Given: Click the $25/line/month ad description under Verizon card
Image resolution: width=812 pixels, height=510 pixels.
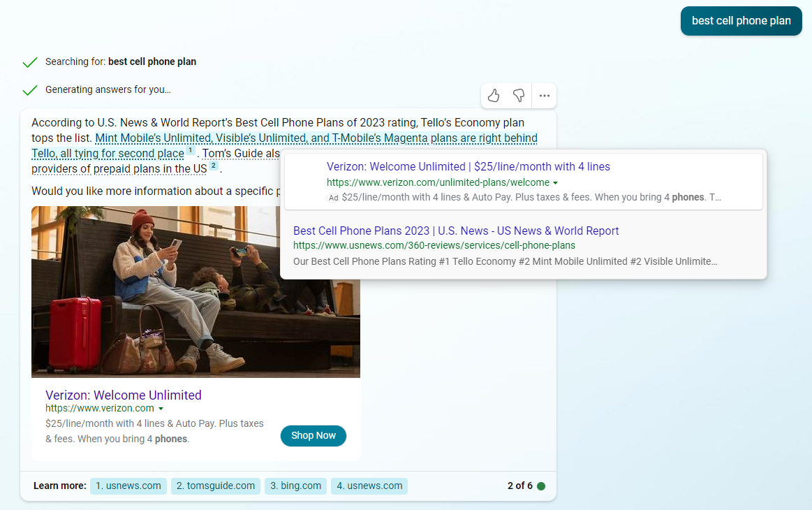Looking at the screenshot, I should (154, 431).
